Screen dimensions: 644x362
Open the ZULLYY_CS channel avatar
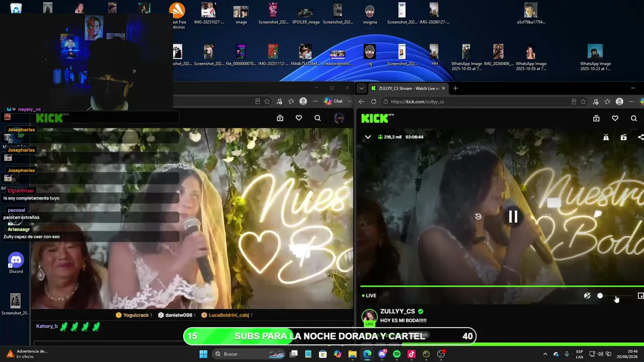coord(369,317)
